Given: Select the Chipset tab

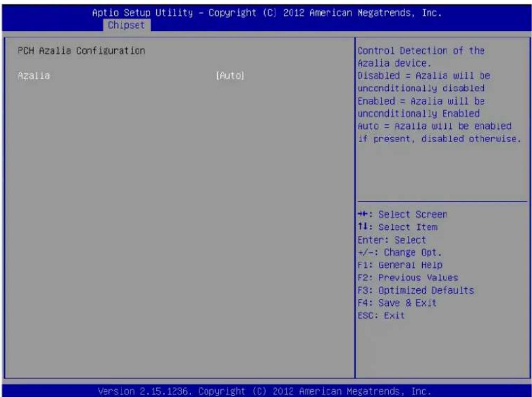Looking at the screenshot, I should [126, 25].
